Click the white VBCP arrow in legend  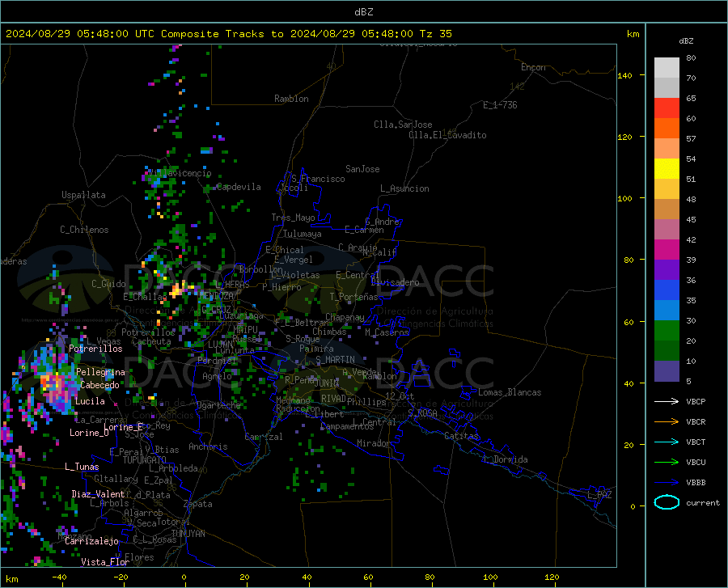click(667, 401)
